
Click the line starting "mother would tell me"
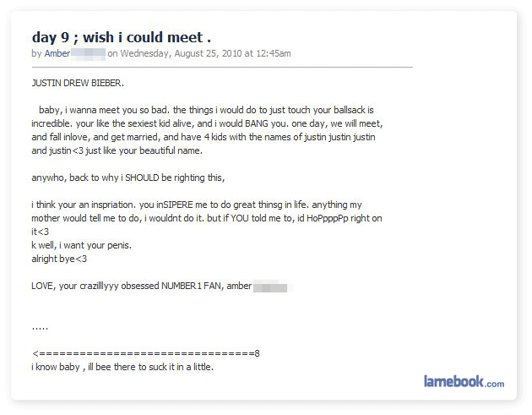[207, 218]
